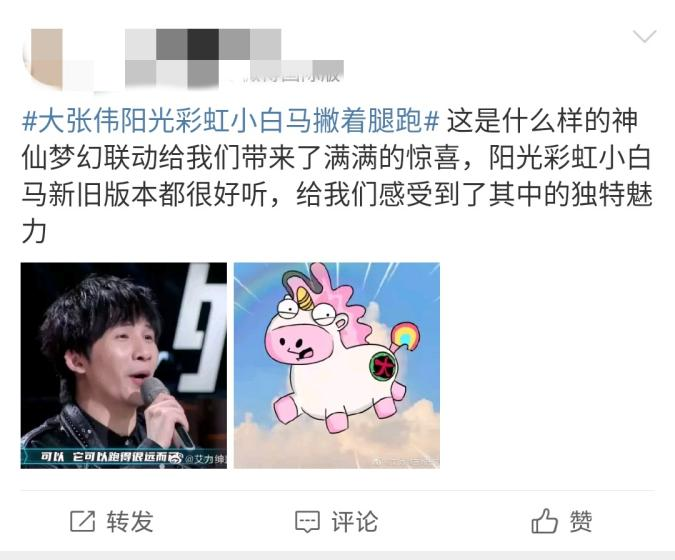This screenshot has width=675, height=560.
Task: Click the 赞 like label
Action: [581, 522]
